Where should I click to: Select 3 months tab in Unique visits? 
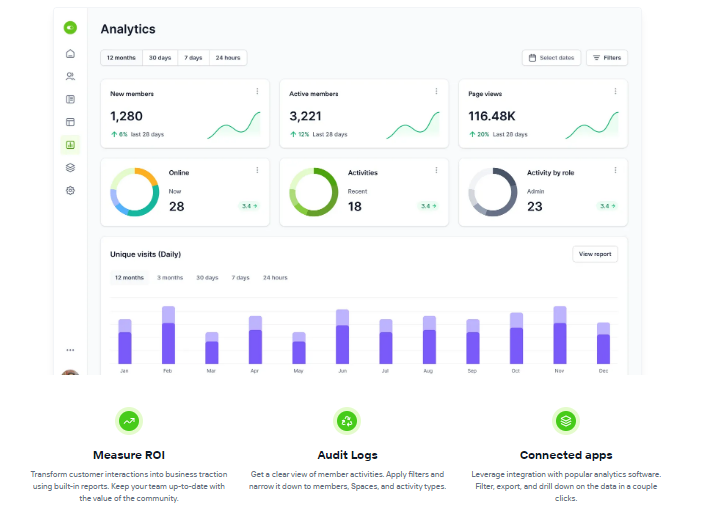(x=170, y=278)
